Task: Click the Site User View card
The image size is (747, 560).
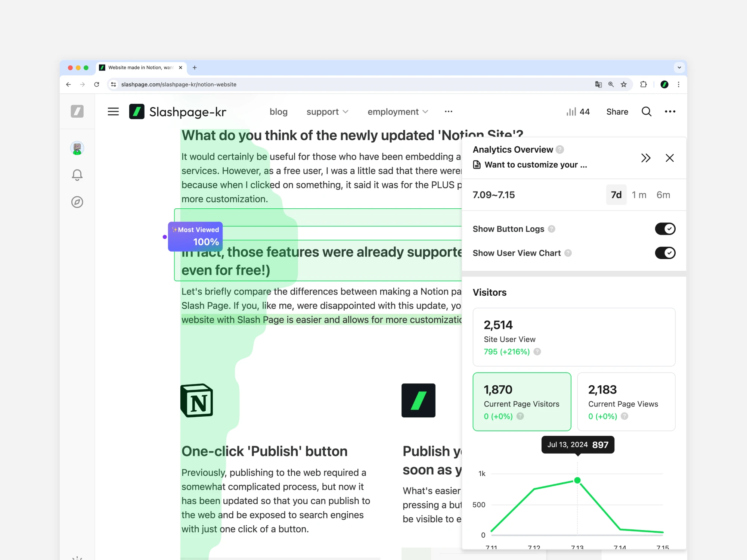Action: coord(574,337)
